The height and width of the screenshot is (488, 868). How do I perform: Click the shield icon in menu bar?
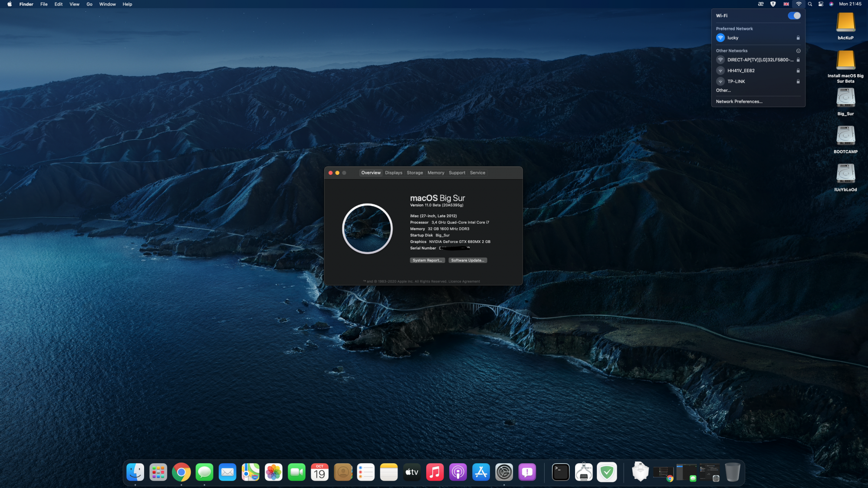click(x=773, y=4)
